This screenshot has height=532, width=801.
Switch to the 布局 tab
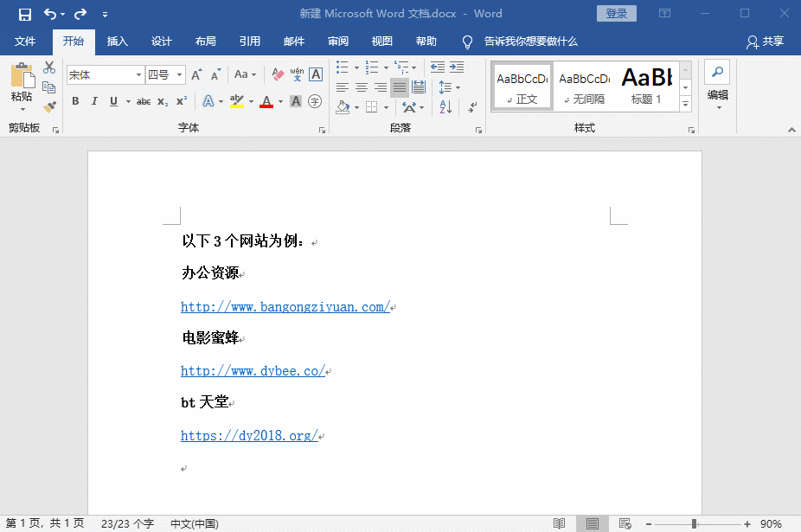205,42
